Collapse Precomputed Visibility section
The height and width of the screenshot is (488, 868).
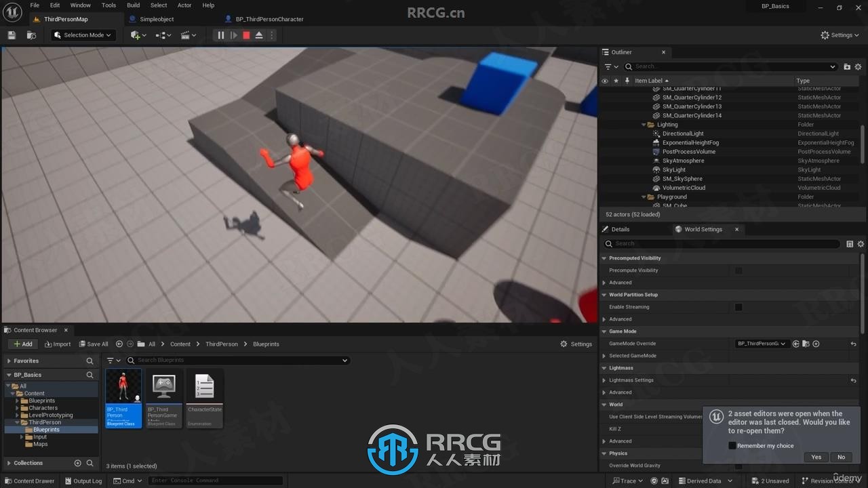[x=604, y=258]
